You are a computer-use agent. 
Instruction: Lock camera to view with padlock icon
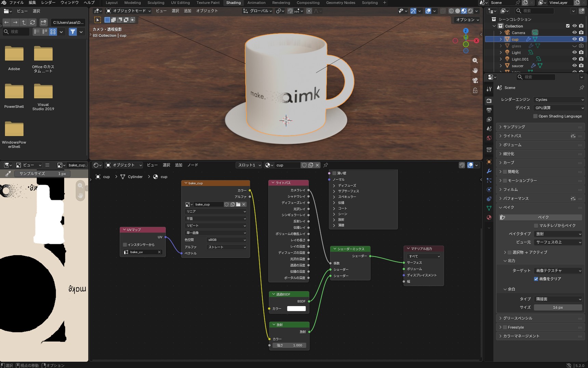click(x=475, y=90)
